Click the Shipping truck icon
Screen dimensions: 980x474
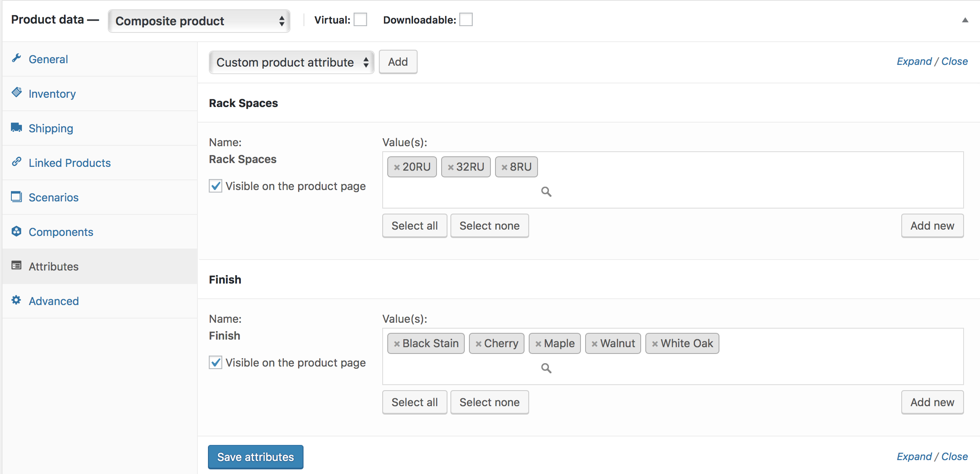(16, 127)
